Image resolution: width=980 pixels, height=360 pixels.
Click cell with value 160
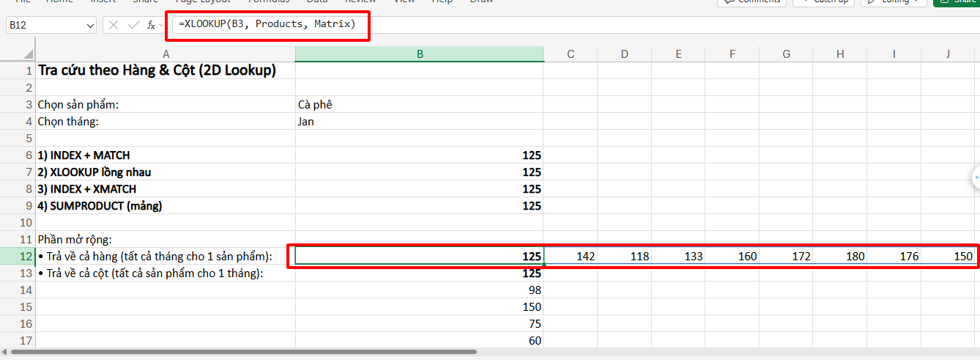[x=732, y=257]
